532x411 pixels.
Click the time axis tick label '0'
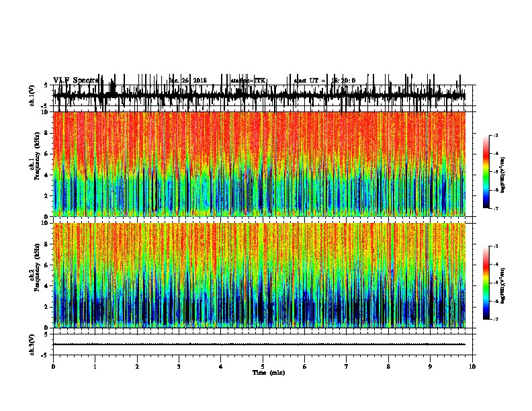pos(53,367)
